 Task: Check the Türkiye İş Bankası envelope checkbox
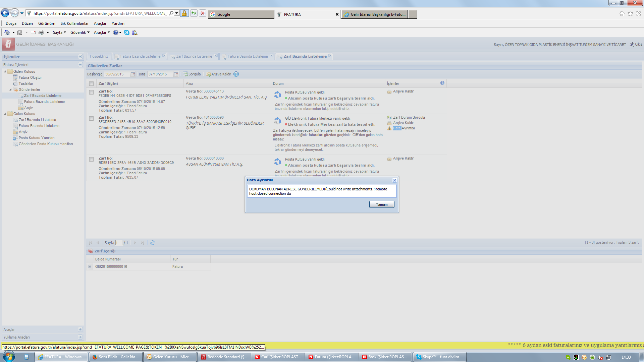[91, 118]
